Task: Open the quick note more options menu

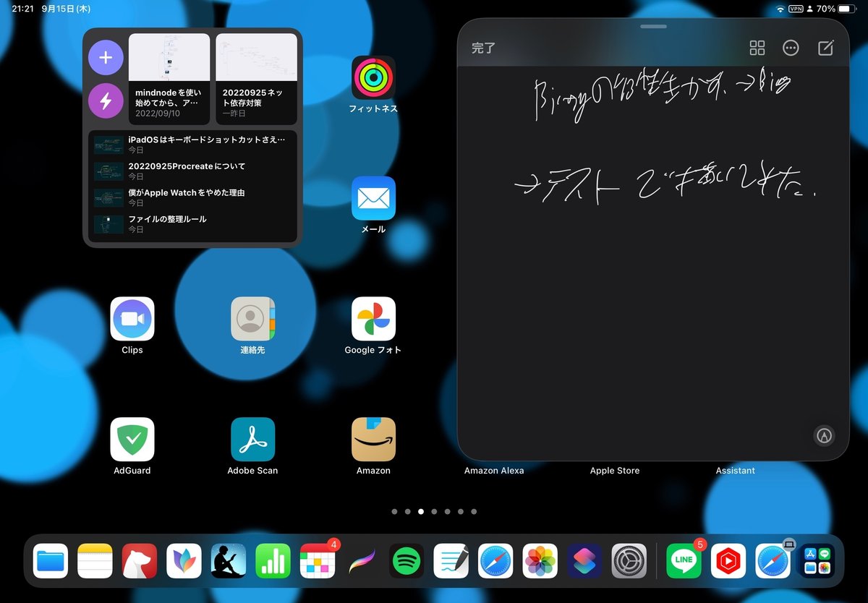Action: click(791, 48)
